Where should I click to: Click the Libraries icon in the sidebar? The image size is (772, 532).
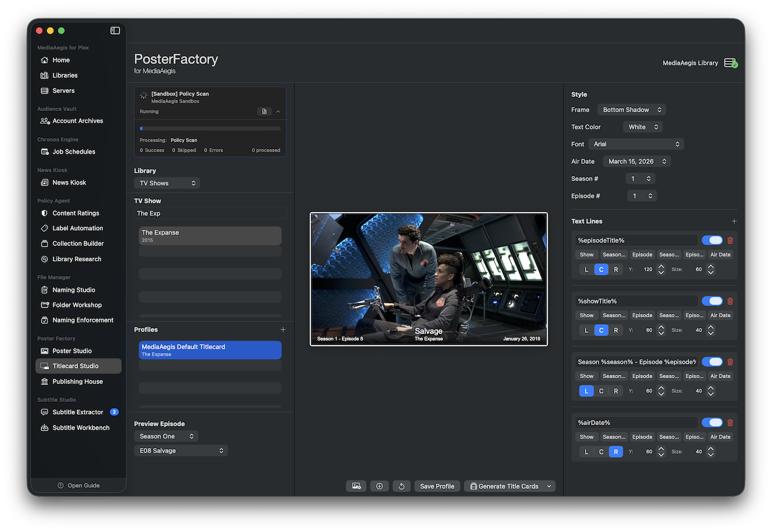[x=44, y=75]
